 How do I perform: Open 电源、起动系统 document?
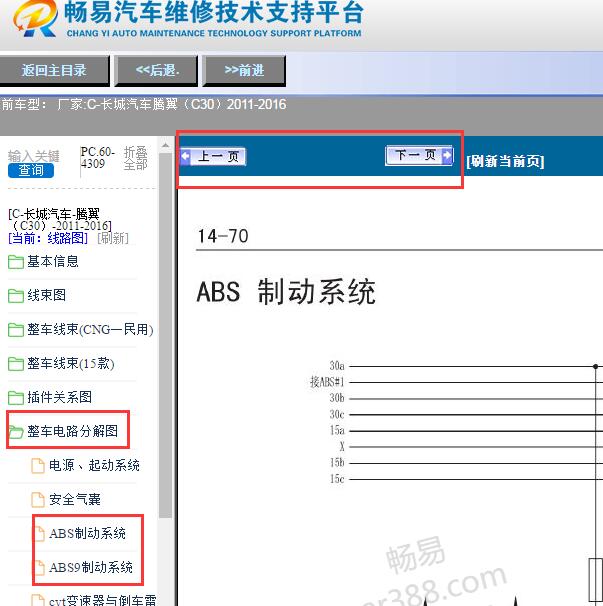point(94,465)
